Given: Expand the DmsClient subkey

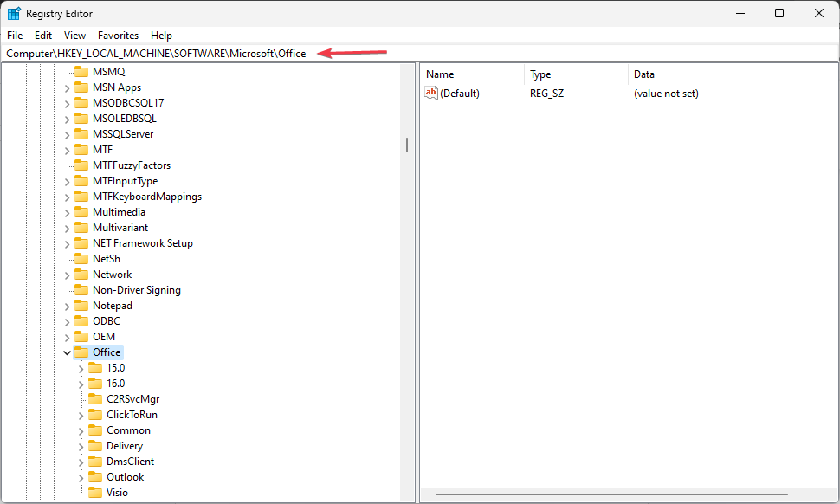Looking at the screenshot, I should [81, 462].
